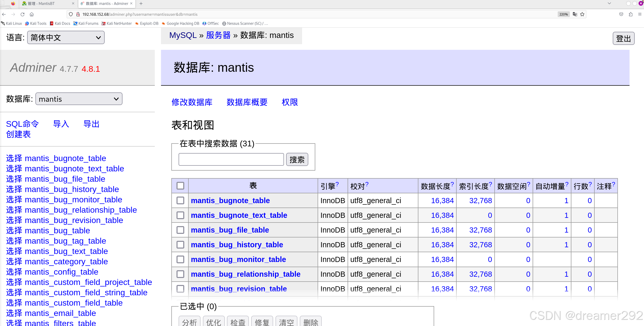The width and height of the screenshot is (644, 326).
Task: Open the database selector dropdown showing mantis
Action: [79, 99]
